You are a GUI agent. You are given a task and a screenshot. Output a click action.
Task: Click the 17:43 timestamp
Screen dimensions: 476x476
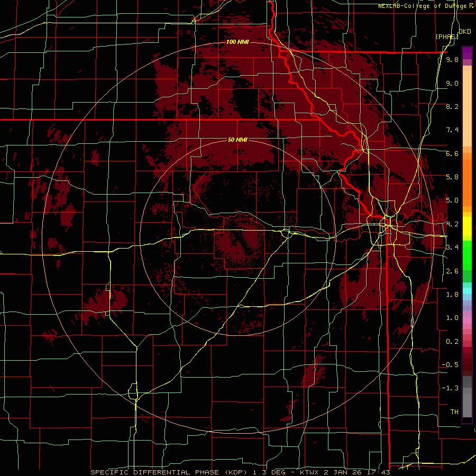(378, 472)
